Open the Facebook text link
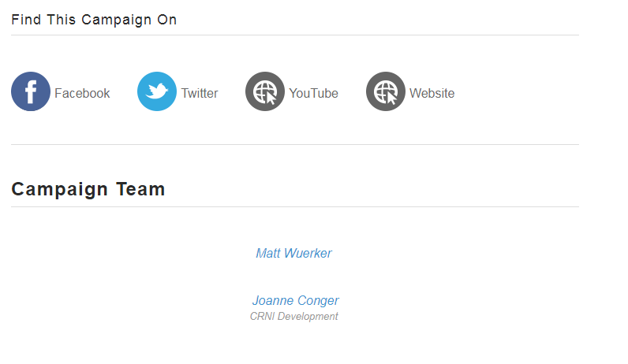The height and width of the screenshot is (364, 628). coord(82,93)
